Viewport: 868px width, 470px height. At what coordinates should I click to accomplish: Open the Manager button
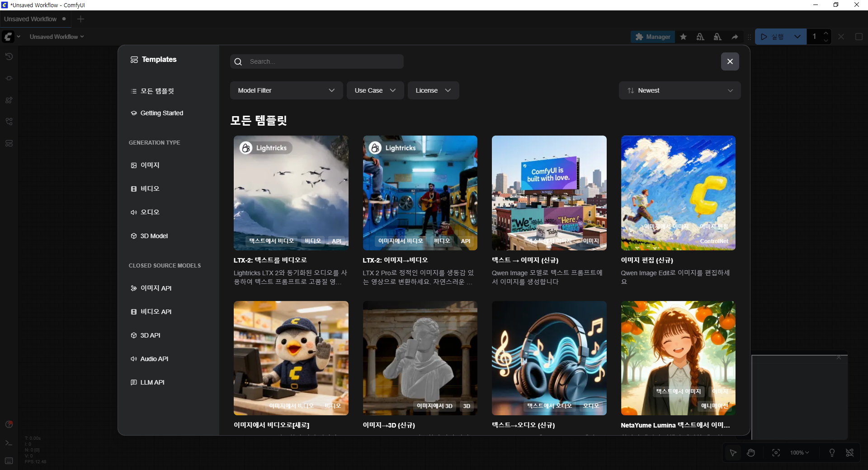(x=652, y=37)
